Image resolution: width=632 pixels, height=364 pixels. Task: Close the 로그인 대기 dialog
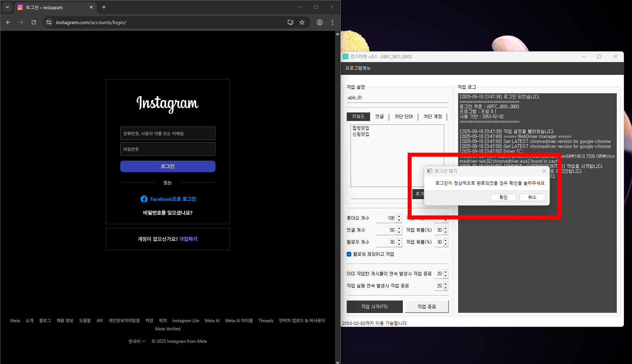[x=544, y=171]
